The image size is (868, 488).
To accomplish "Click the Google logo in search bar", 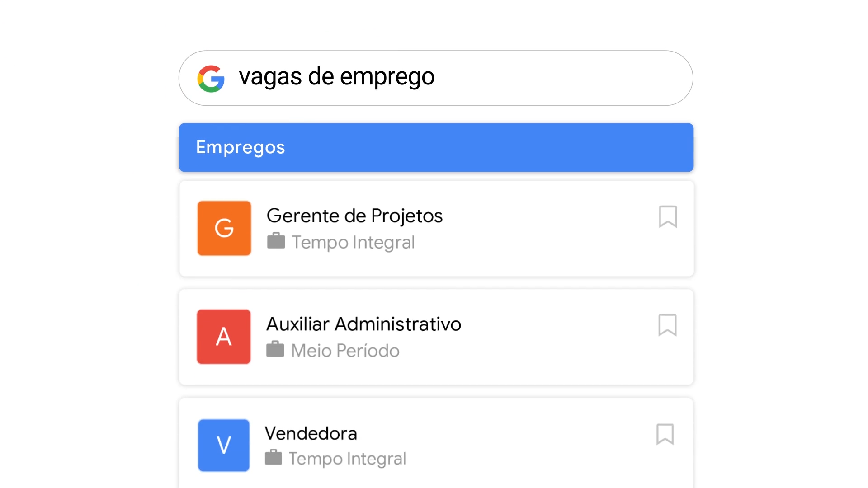I will (x=211, y=79).
